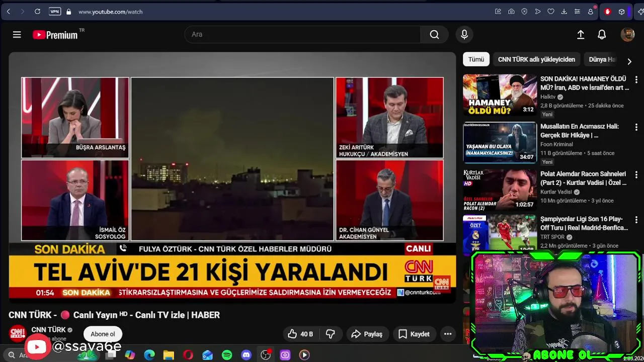Open Kurtlar Vadisi channel name
This screenshot has height=362, width=644.
coord(556,192)
